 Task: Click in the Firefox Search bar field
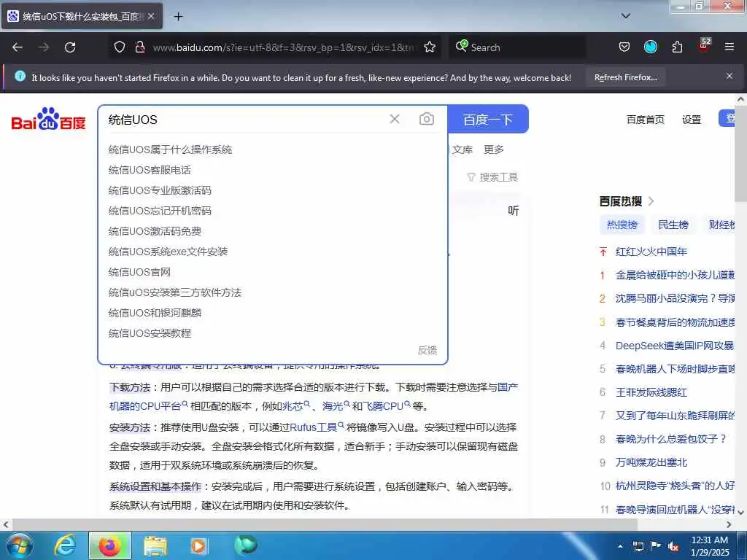(517, 47)
